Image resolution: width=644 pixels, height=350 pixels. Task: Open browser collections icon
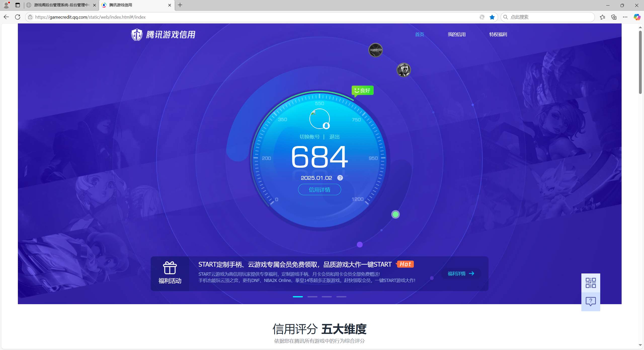pos(614,17)
